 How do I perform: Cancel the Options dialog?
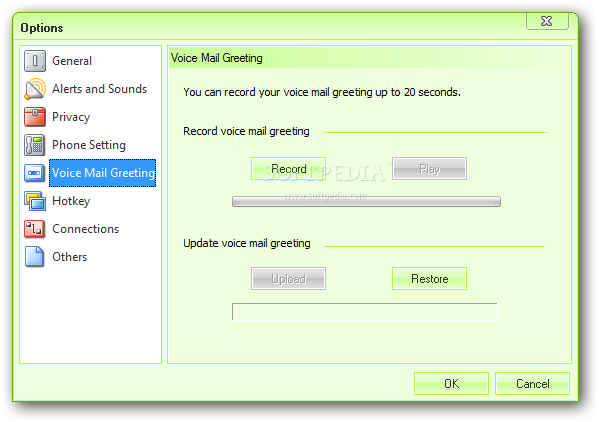click(x=533, y=383)
